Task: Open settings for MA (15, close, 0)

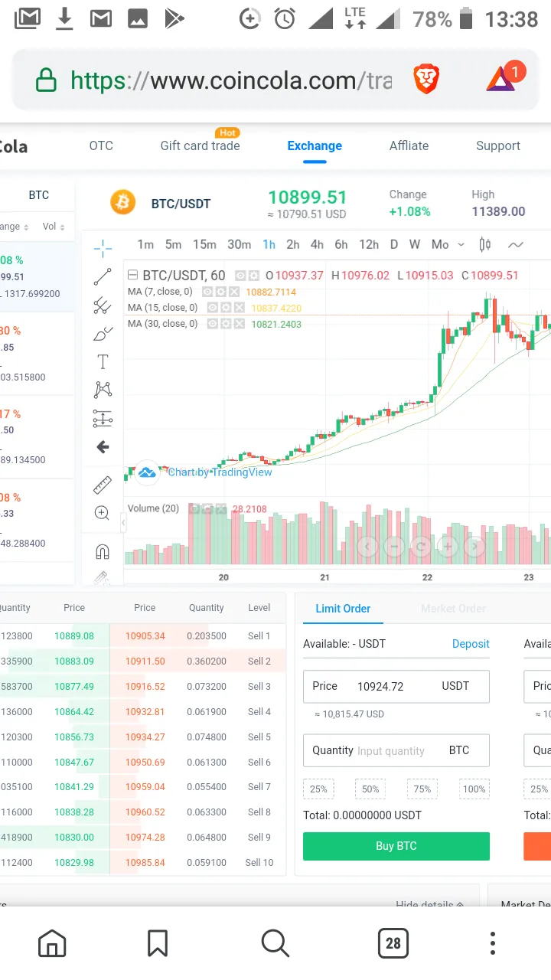Action: point(227,308)
